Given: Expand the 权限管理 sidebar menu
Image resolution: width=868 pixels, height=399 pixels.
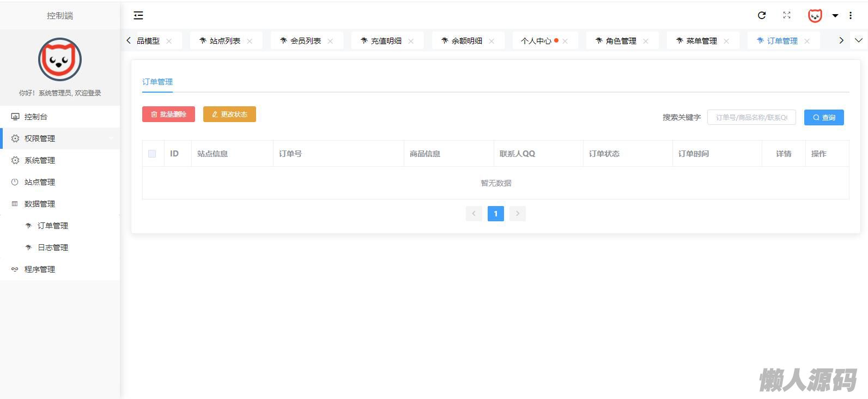Looking at the screenshot, I should tap(40, 138).
